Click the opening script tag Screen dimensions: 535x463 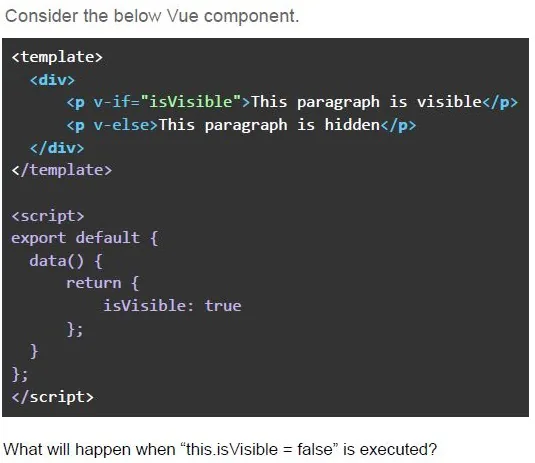47,216
